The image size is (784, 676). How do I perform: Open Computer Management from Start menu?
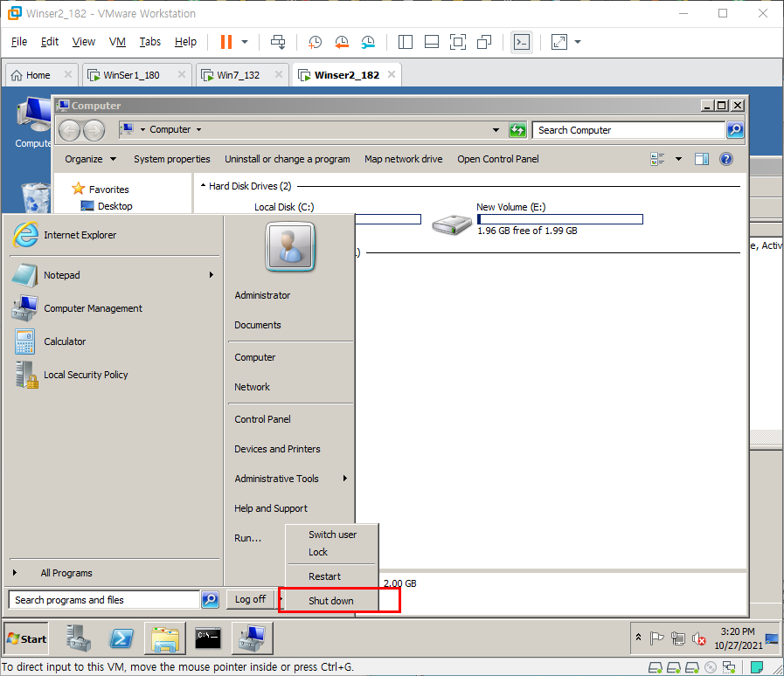coord(114,308)
